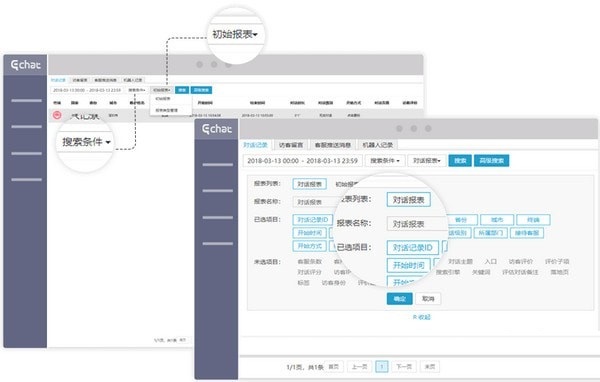Choose second entry in back window dropdown list

[166, 110]
